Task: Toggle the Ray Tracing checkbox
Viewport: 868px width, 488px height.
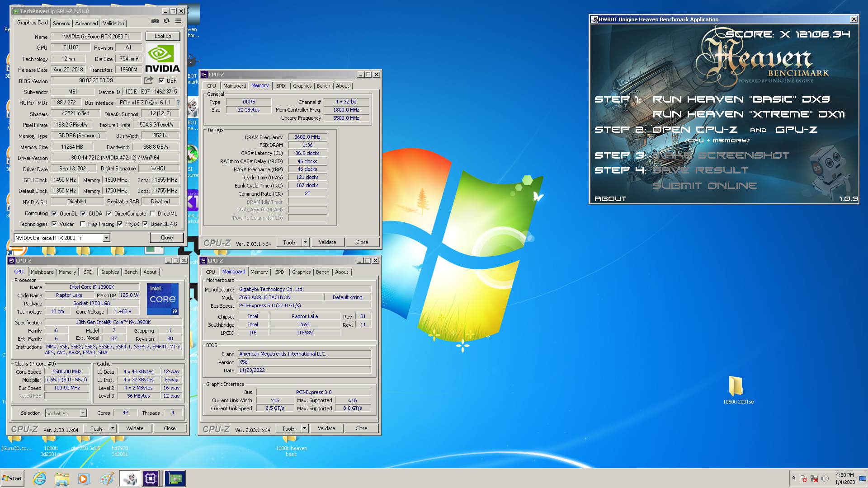Action: click(83, 224)
